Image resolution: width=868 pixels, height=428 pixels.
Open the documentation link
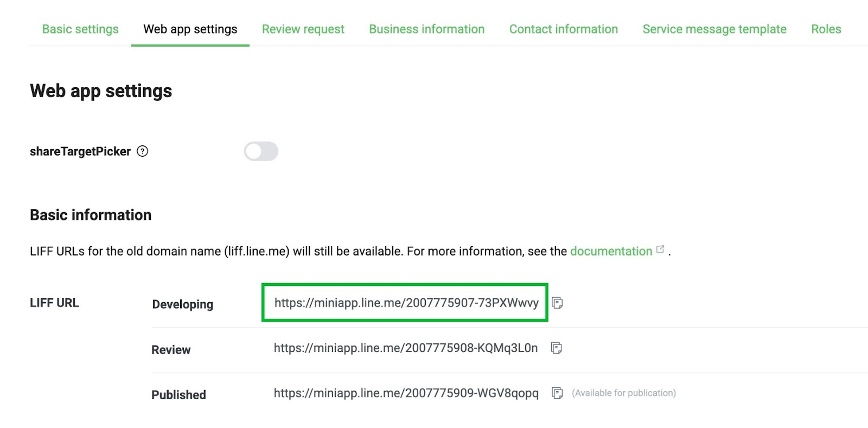[610, 251]
